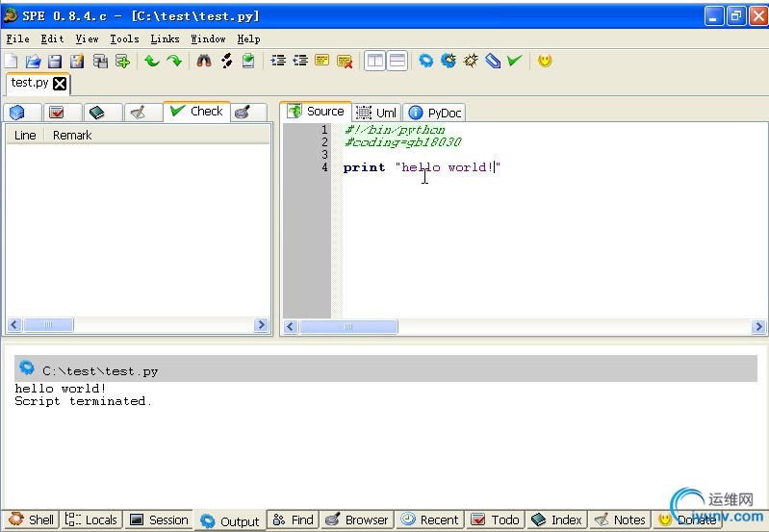This screenshot has height=532, width=769.
Task: Click Check panel scrollbar right arrow
Action: tap(262, 324)
